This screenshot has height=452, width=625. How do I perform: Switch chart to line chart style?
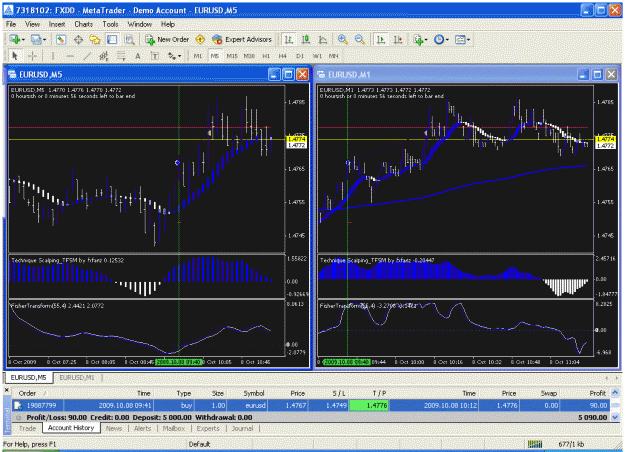[323, 39]
